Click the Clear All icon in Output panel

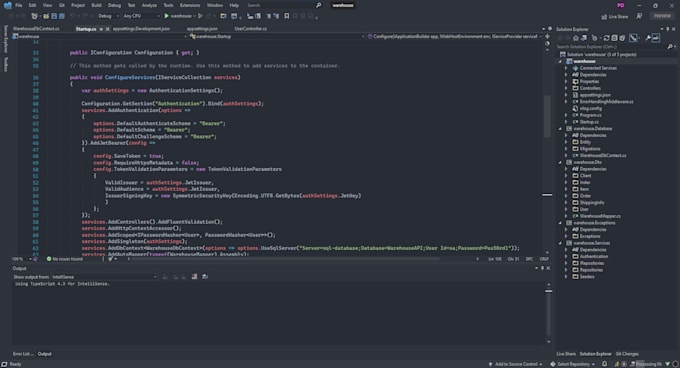point(194,277)
